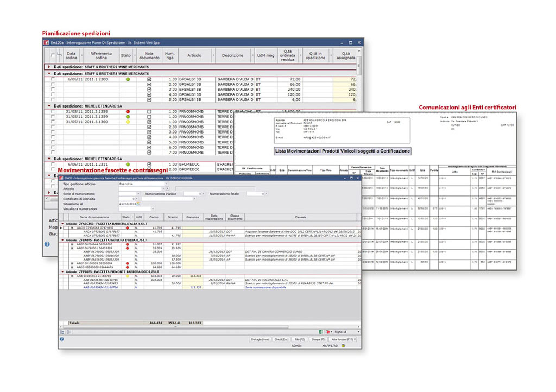Open the calendar picker for Situazione al
Screen dimensions: 556x392
click(138, 204)
